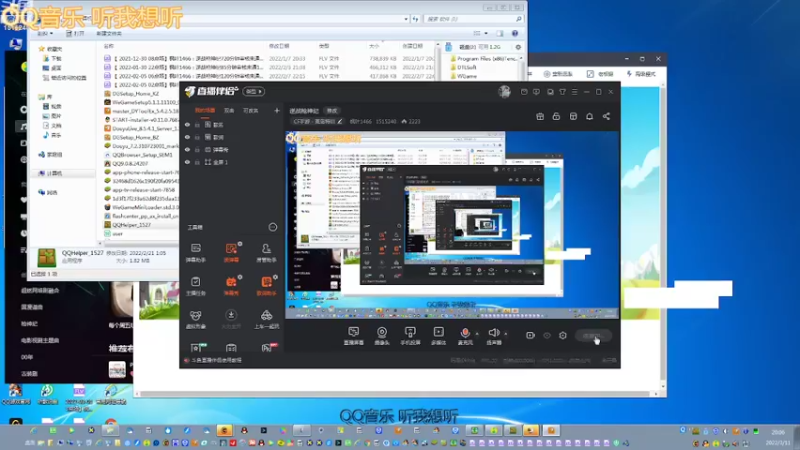Viewport: 800px width, 450px height.
Task: Click the Explorer search box
Action: point(474,19)
